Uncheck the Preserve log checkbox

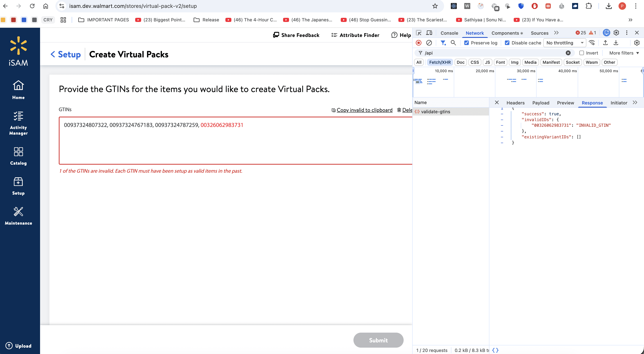tap(467, 43)
